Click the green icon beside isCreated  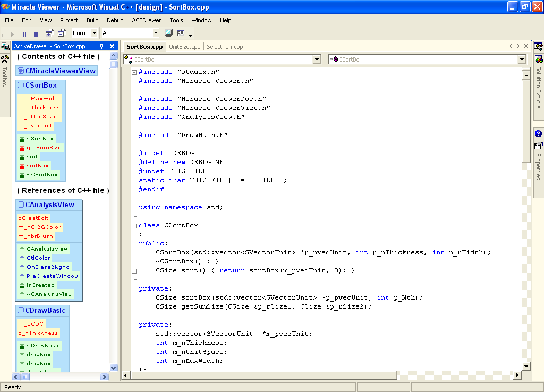pos(22,285)
